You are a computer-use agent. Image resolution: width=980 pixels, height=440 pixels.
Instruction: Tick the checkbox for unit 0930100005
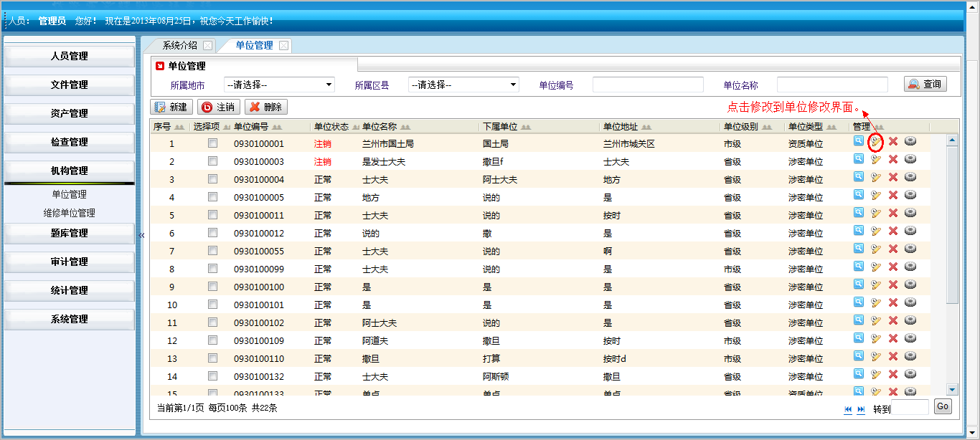212,197
